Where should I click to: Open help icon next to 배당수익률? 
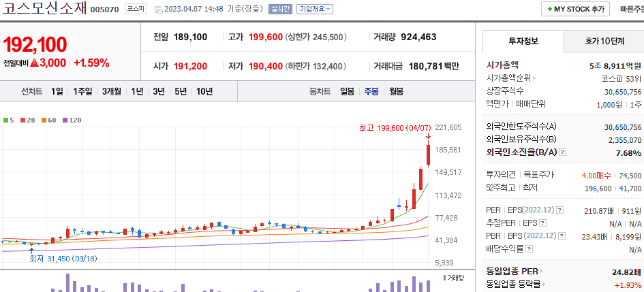tap(530, 249)
